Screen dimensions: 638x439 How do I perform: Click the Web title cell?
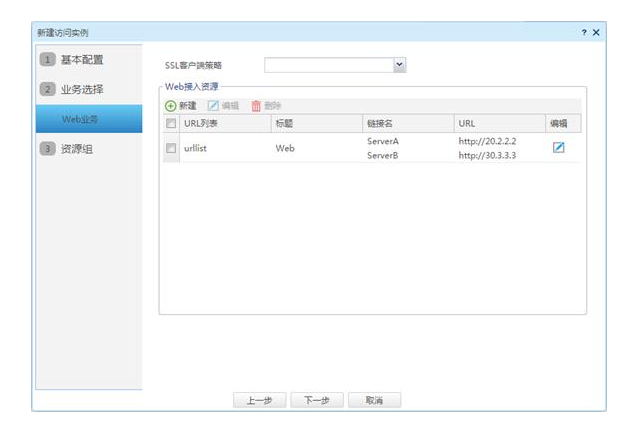[285, 149]
